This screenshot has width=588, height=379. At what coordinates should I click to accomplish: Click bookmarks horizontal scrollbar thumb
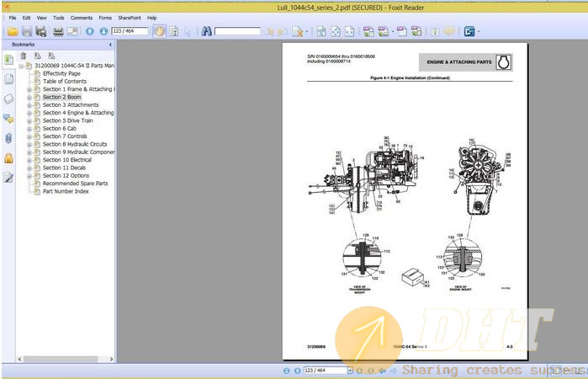(61, 359)
